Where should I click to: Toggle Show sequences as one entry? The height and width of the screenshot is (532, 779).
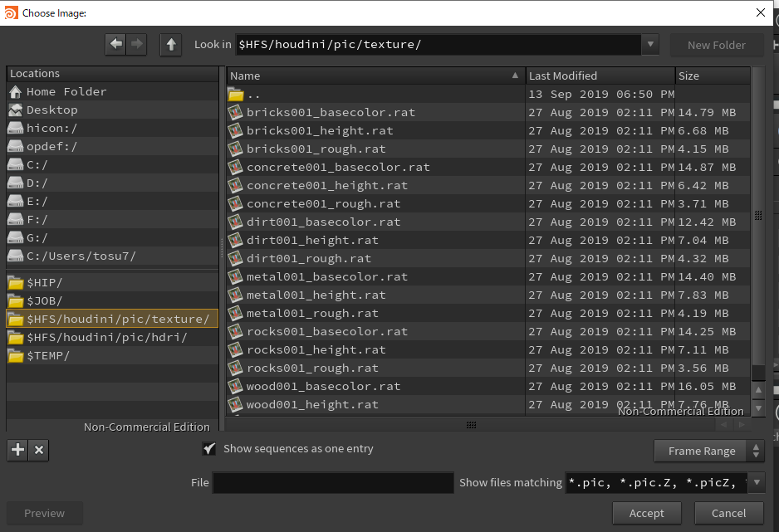(x=209, y=449)
